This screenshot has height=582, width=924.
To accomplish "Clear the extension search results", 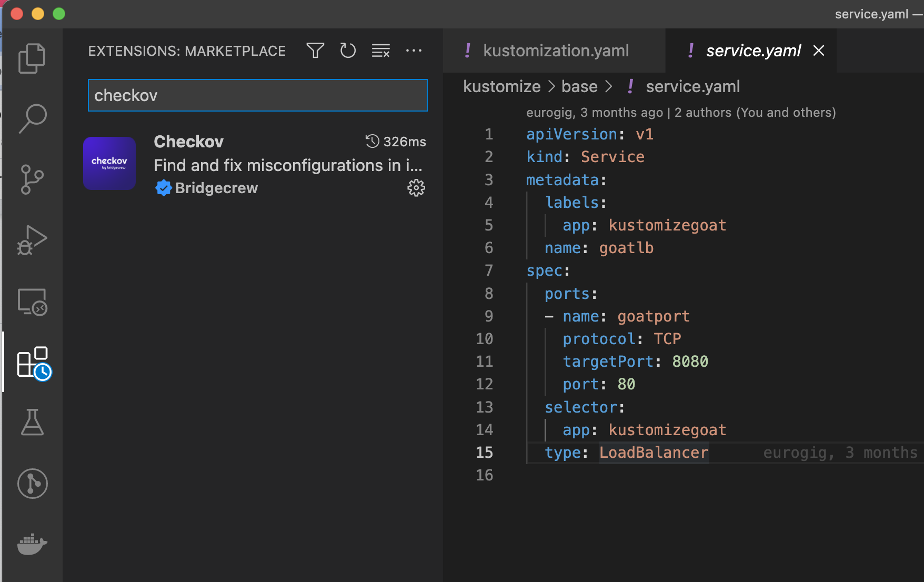I will coord(380,51).
